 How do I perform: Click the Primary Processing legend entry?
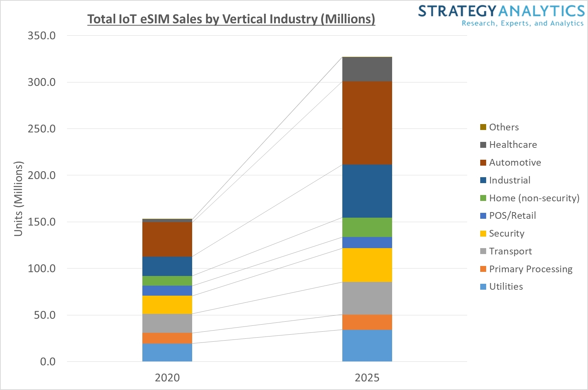coord(530,269)
